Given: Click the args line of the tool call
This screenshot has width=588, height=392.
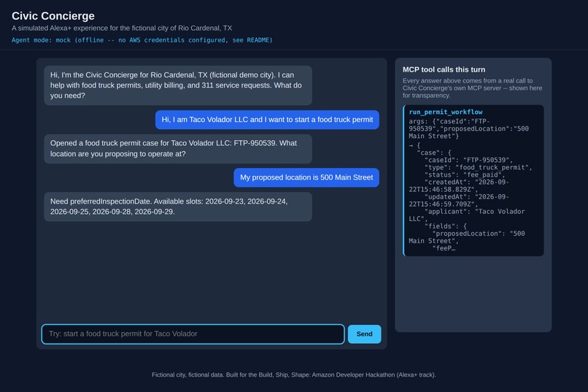Looking at the screenshot, I should (x=469, y=128).
